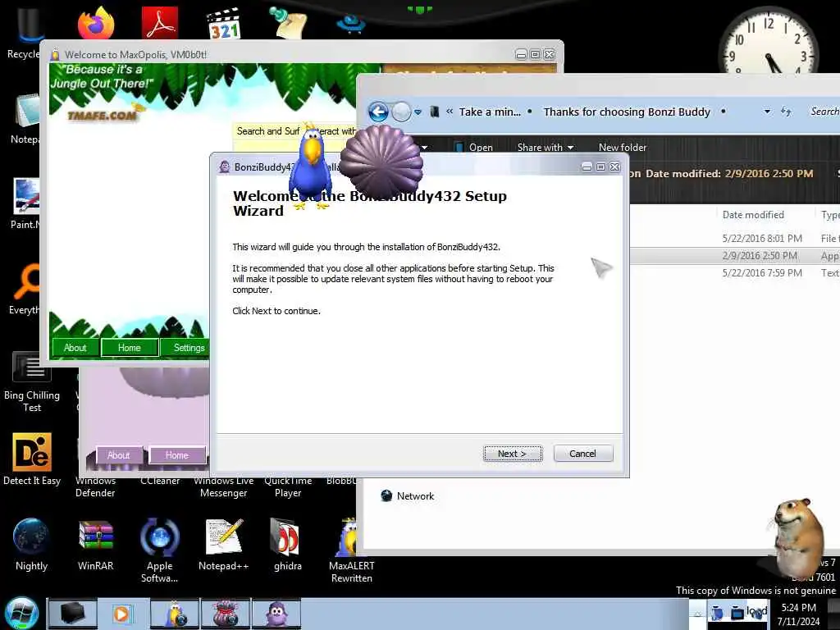The image size is (840, 630).
Task: Click the TMAFE.COM logo in MaxOpolis
Action: tap(105, 113)
